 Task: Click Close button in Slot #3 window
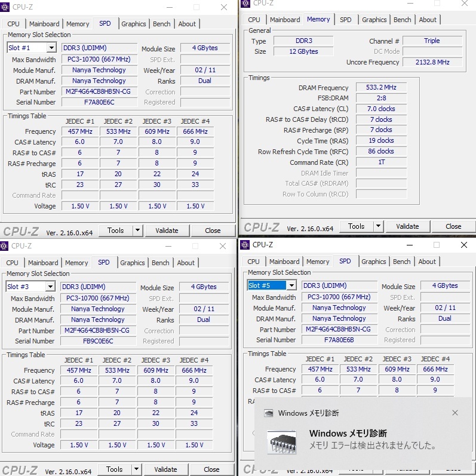211,469
